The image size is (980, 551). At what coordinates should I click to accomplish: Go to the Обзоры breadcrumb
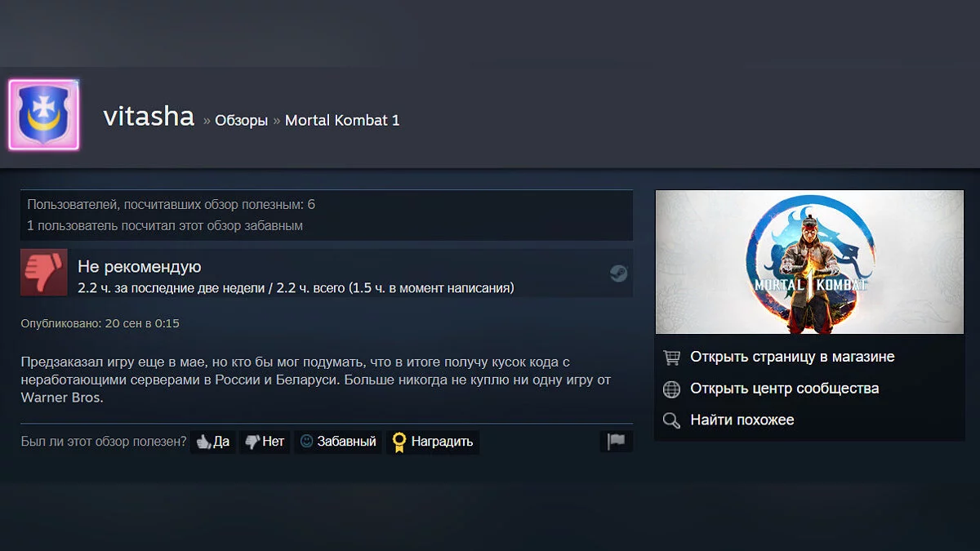click(x=241, y=120)
